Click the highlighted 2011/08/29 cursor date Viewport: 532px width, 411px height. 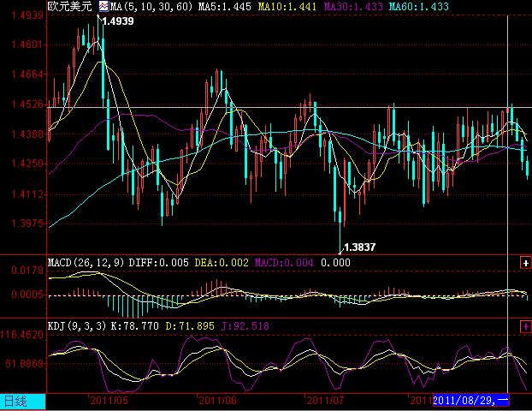471,401
